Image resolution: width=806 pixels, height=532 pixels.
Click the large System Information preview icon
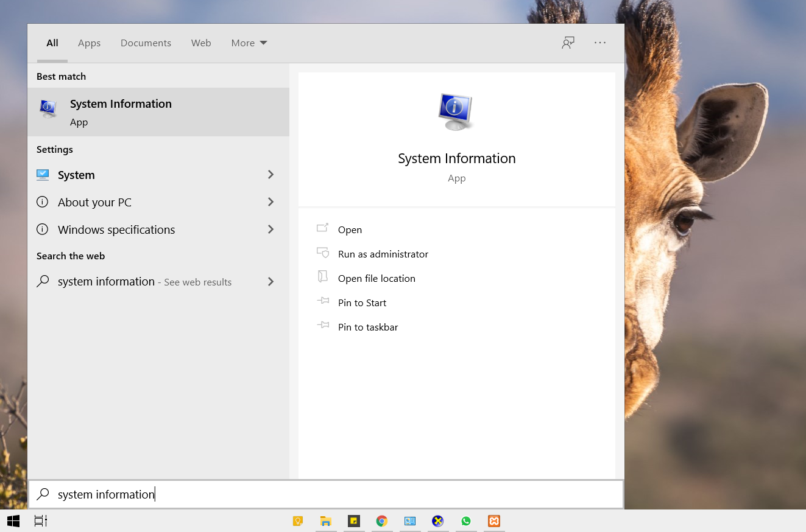[456, 112]
